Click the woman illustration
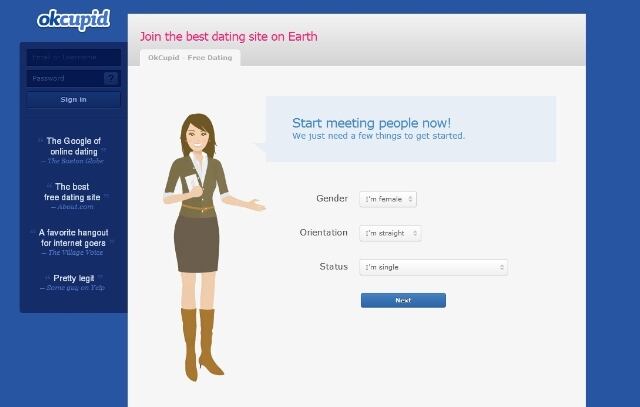 pyautogui.click(x=201, y=240)
